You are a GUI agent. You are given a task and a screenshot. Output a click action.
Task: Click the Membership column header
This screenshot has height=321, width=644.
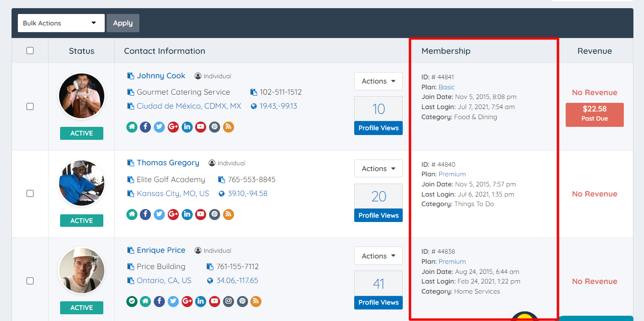(x=446, y=51)
